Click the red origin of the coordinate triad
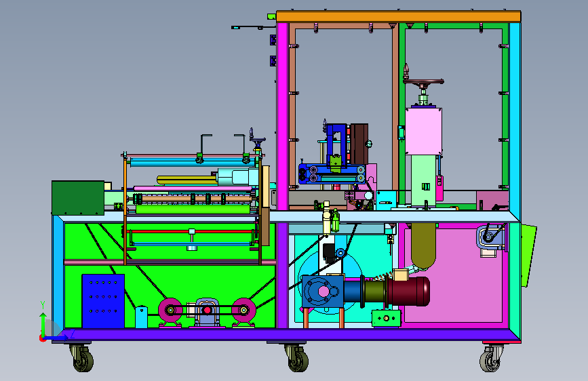 (x=42, y=339)
